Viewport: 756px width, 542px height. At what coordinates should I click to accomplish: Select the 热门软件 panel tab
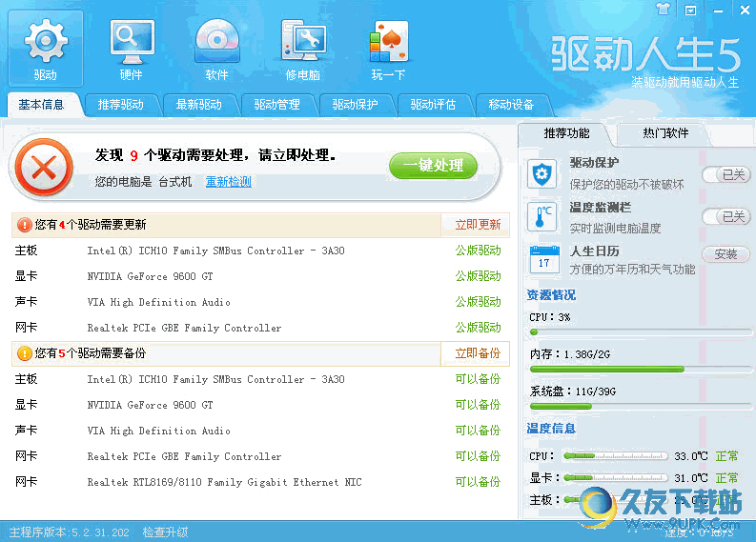tap(665, 133)
